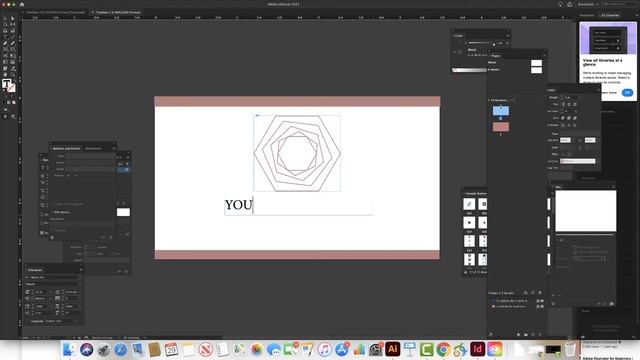The width and height of the screenshot is (640, 360).
Task: Open InDesign from the Dock
Action: [x=478, y=349]
